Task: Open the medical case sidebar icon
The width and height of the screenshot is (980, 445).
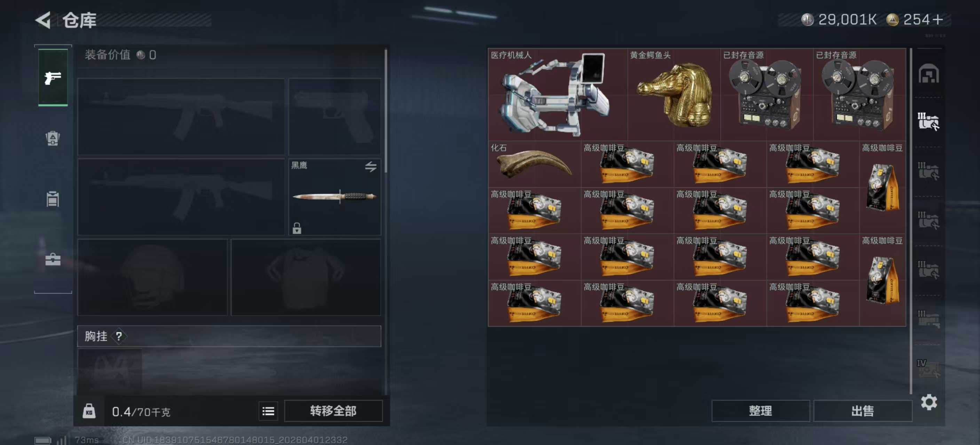Action: pyautogui.click(x=53, y=260)
